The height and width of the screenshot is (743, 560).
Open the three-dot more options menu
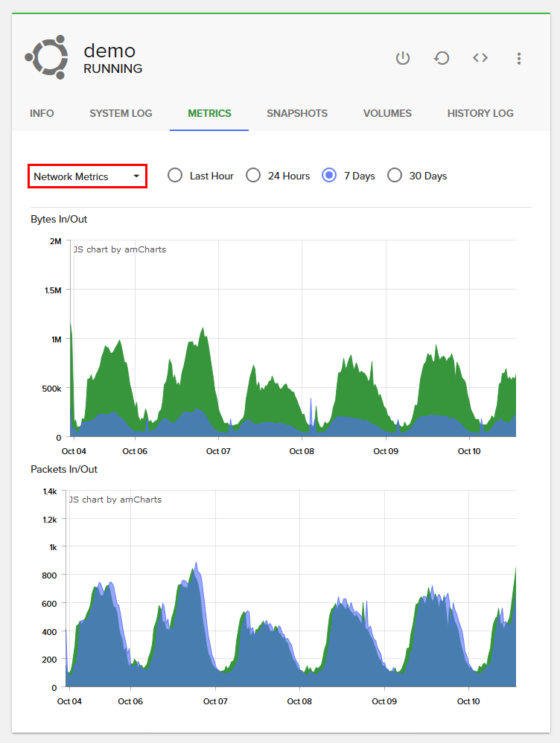(519, 58)
